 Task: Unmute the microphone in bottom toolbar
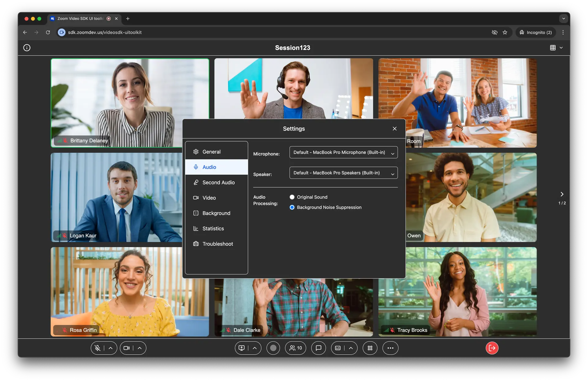click(97, 348)
